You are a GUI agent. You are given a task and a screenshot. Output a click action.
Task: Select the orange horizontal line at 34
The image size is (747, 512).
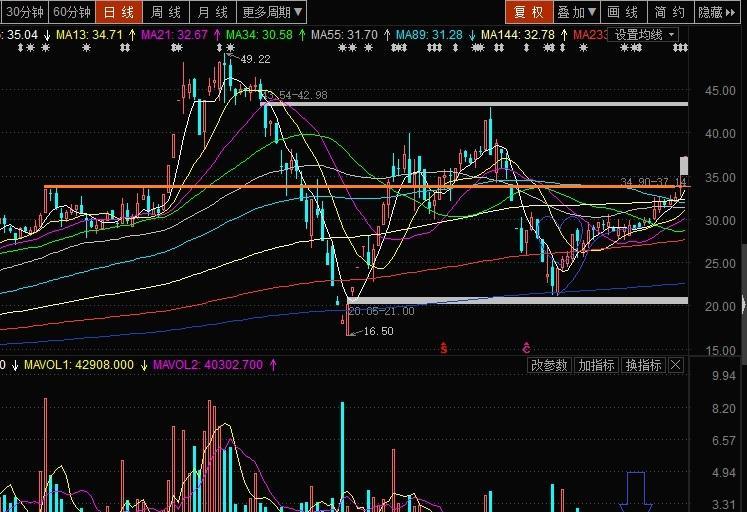[x=366, y=187]
